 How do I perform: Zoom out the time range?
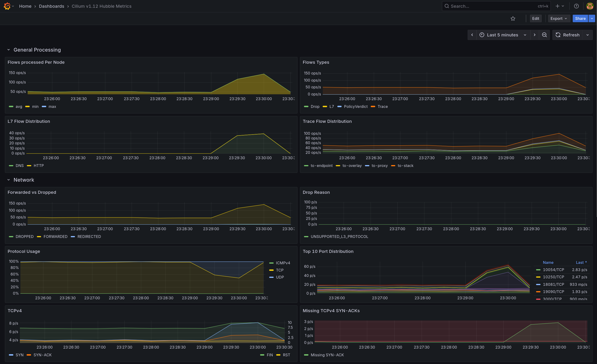(544, 35)
